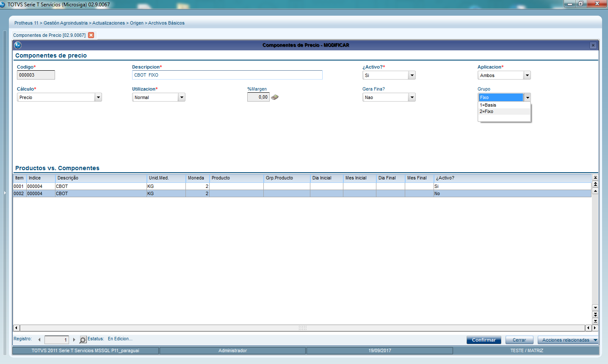Go to Gestión Agroindustria breadcrumb
The height and width of the screenshot is (364, 608).
[66, 23]
